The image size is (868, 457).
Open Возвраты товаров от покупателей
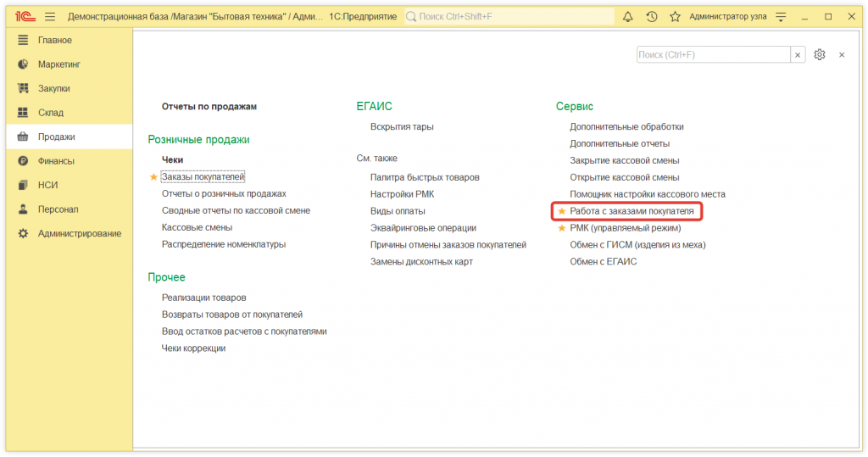[x=231, y=315]
